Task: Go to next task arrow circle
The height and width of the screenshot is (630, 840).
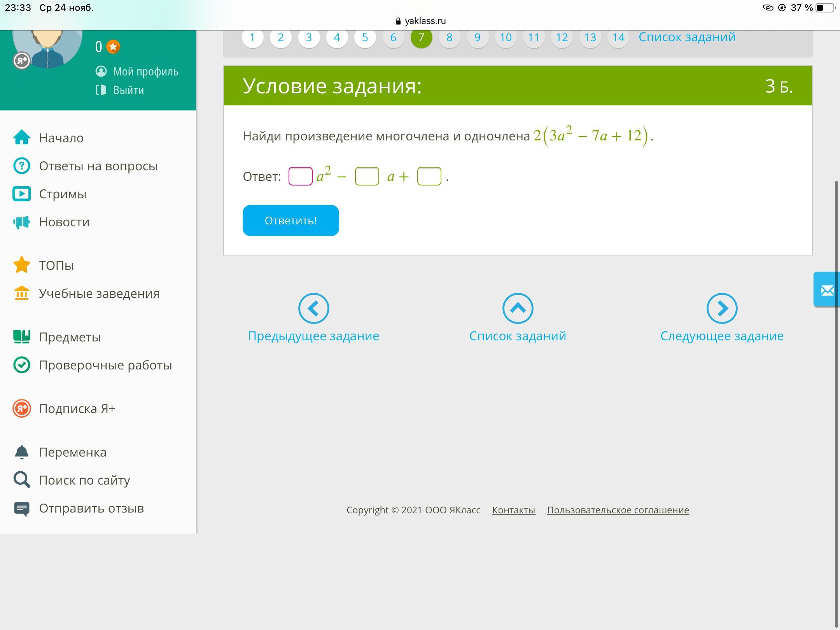Action: click(x=722, y=308)
